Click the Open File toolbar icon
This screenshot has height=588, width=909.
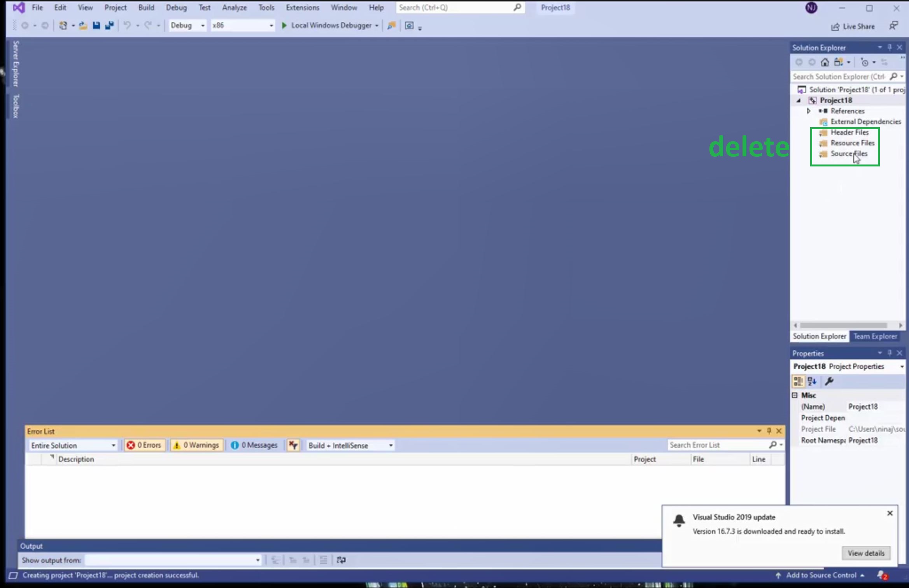click(83, 26)
